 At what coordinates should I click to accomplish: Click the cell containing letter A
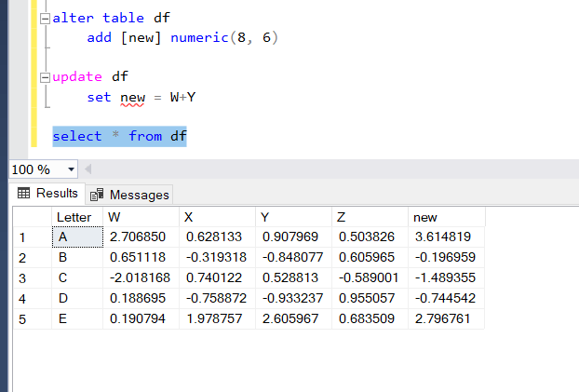[x=75, y=237]
